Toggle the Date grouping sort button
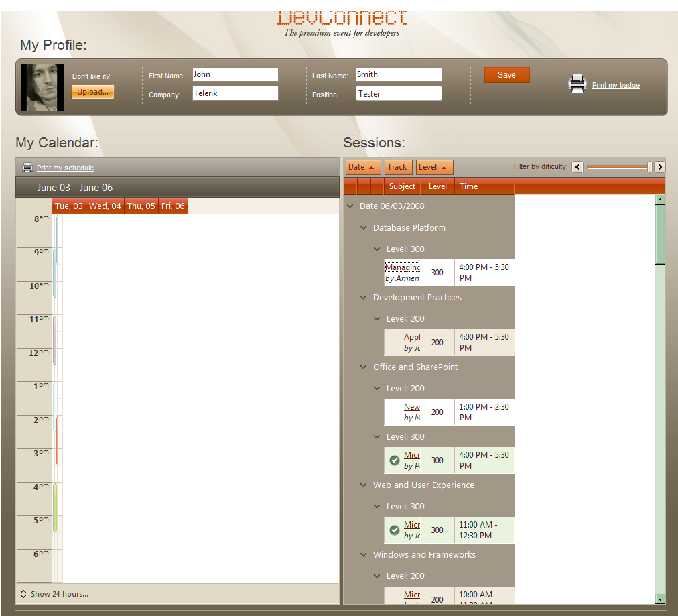The image size is (678, 616). (362, 167)
